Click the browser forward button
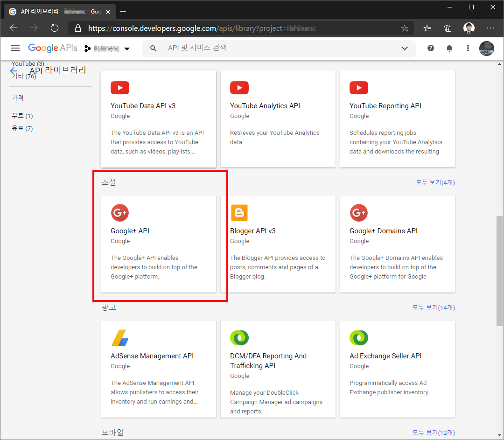 click(x=34, y=28)
